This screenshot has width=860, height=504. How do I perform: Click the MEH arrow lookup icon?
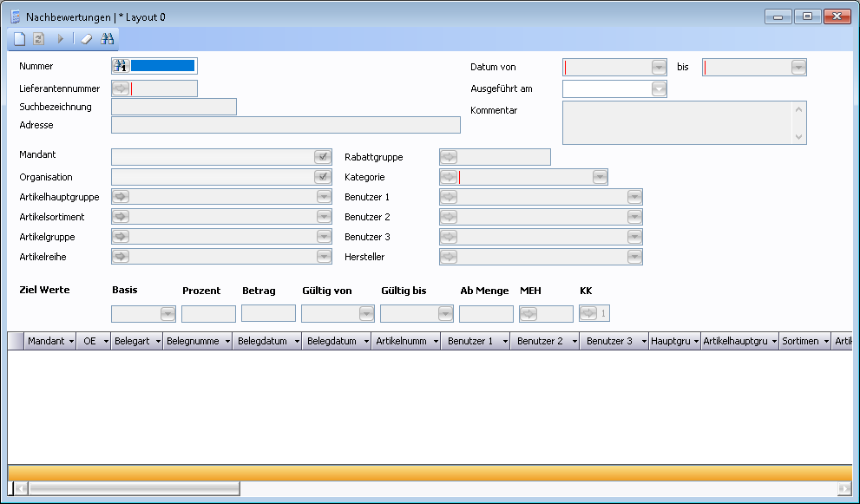pos(528,314)
